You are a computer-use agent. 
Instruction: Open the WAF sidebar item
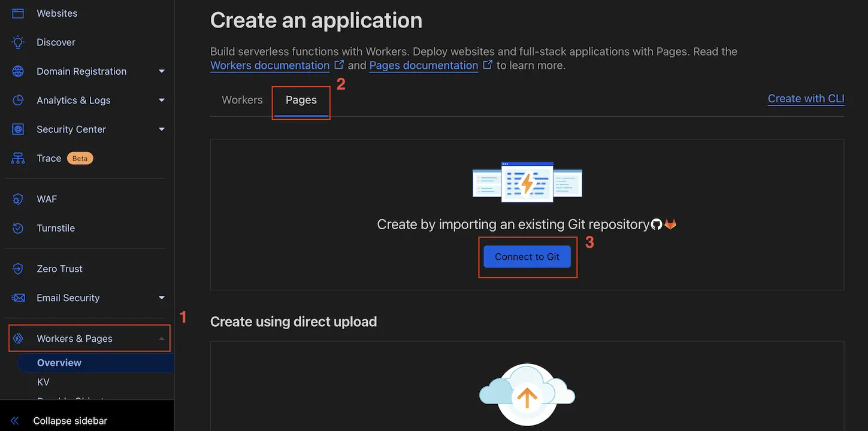point(47,199)
